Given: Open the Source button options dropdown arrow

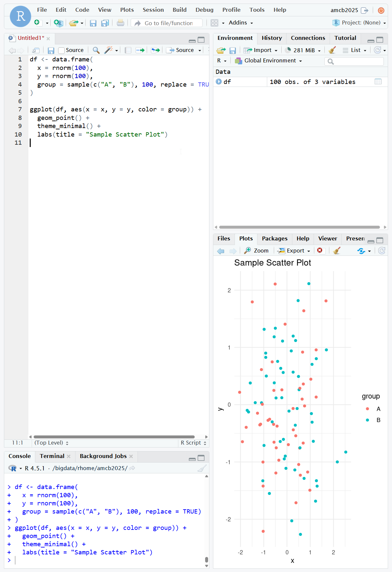Looking at the screenshot, I should (x=200, y=50).
